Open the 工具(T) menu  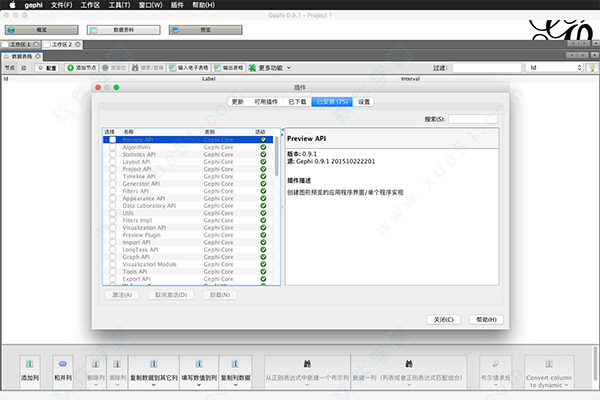(119, 5)
